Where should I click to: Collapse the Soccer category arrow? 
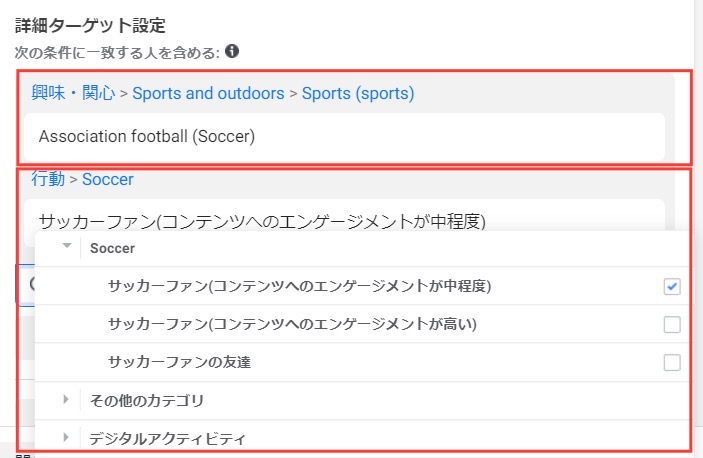[x=67, y=246]
